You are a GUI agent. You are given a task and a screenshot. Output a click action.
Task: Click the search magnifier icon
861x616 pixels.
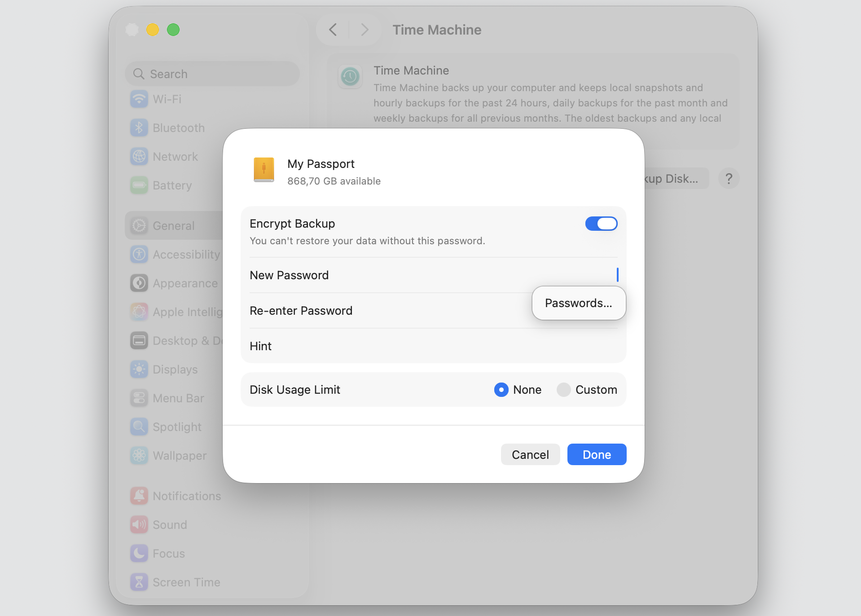139,74
